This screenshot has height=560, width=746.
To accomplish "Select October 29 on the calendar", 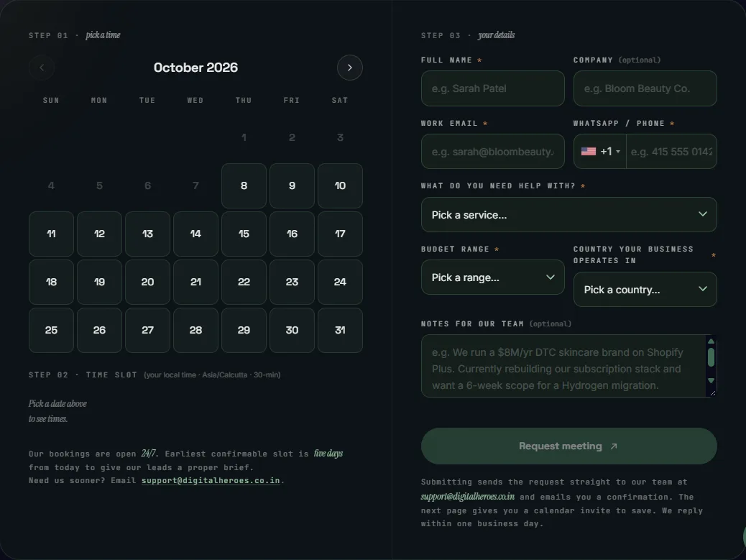I will coord(244,330).
